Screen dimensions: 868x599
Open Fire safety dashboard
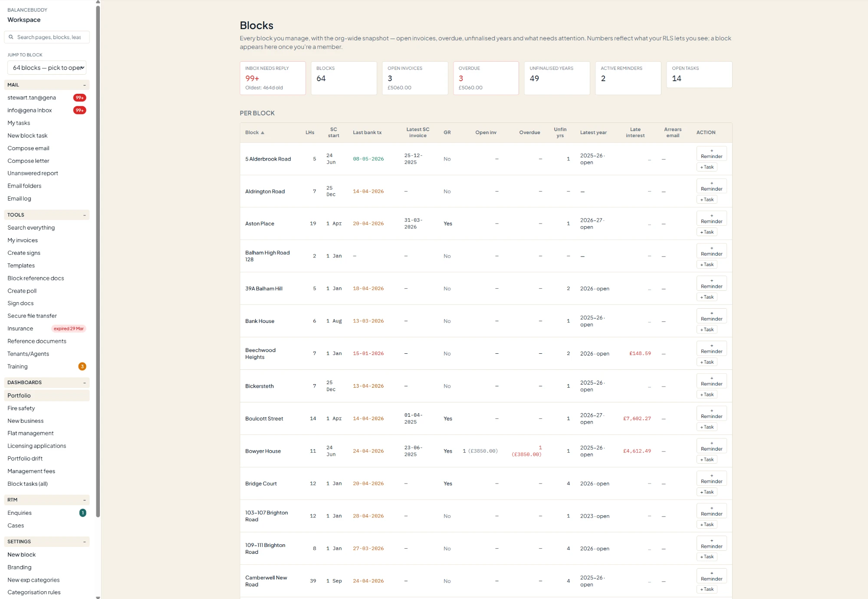21,408
